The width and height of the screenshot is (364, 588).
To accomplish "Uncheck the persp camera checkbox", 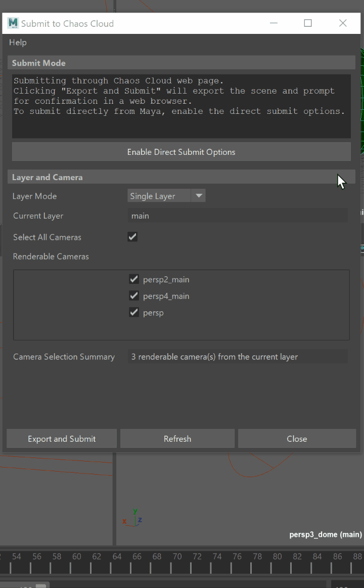I will [x=133, y=312].
